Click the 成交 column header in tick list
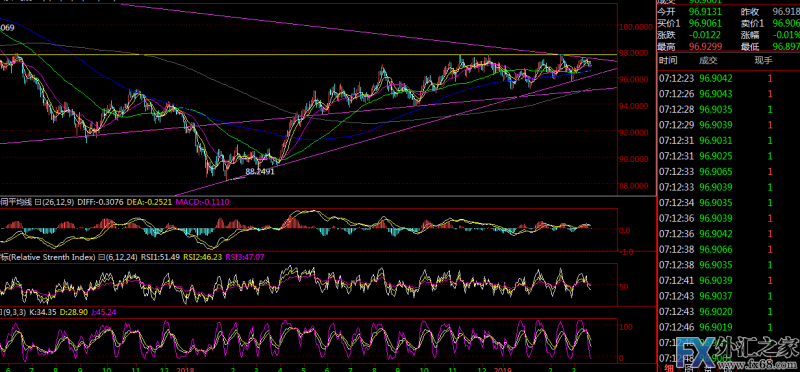 coord(708,61)
